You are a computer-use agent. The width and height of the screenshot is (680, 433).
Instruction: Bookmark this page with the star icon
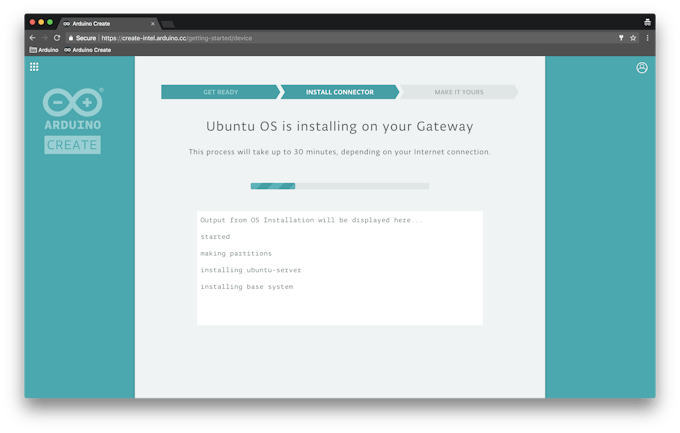click(633, 38)
